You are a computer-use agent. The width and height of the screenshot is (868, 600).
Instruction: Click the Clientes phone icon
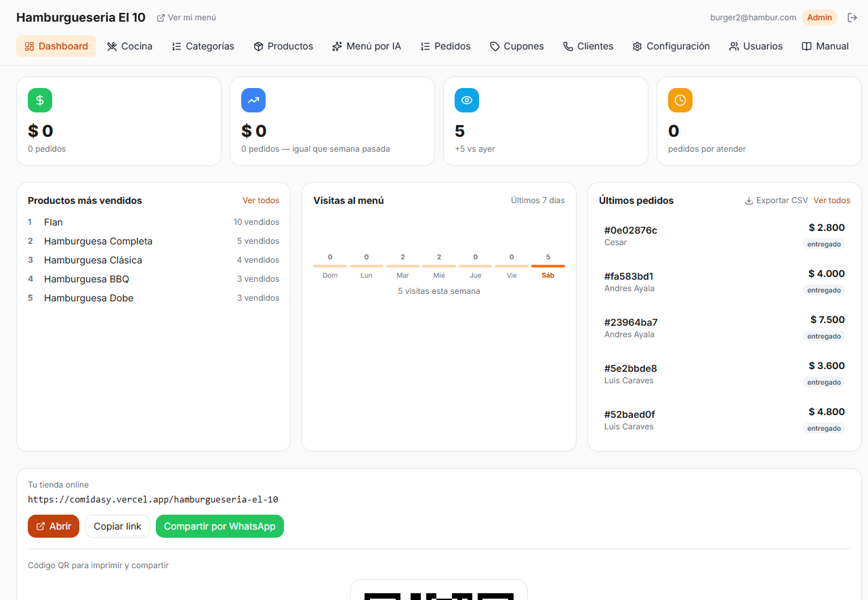[x=568, y=46]
